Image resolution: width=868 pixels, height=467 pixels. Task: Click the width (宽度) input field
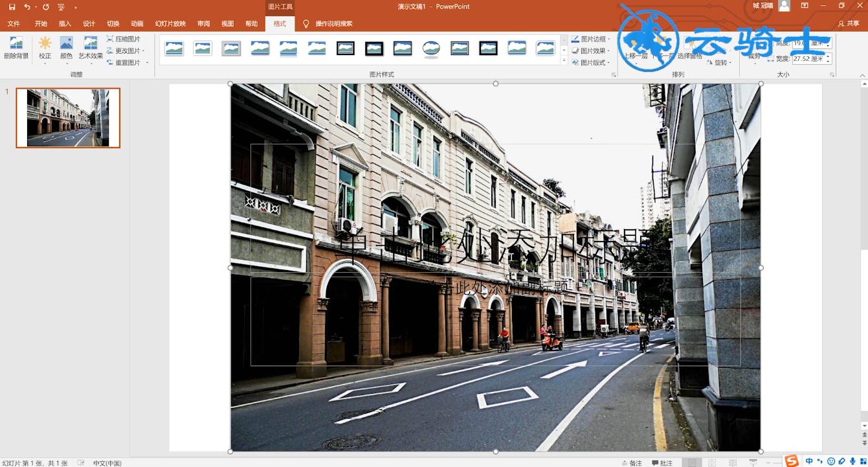point(808,58)
